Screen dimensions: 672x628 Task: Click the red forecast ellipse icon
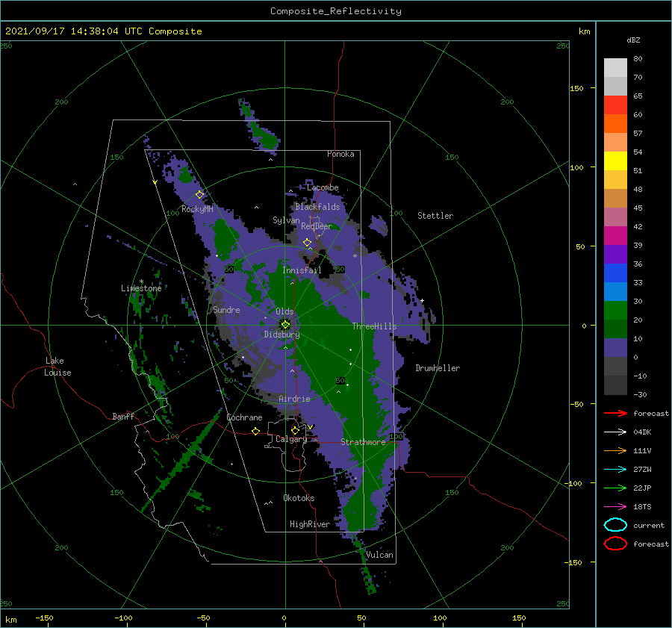[x=615, y=544]
